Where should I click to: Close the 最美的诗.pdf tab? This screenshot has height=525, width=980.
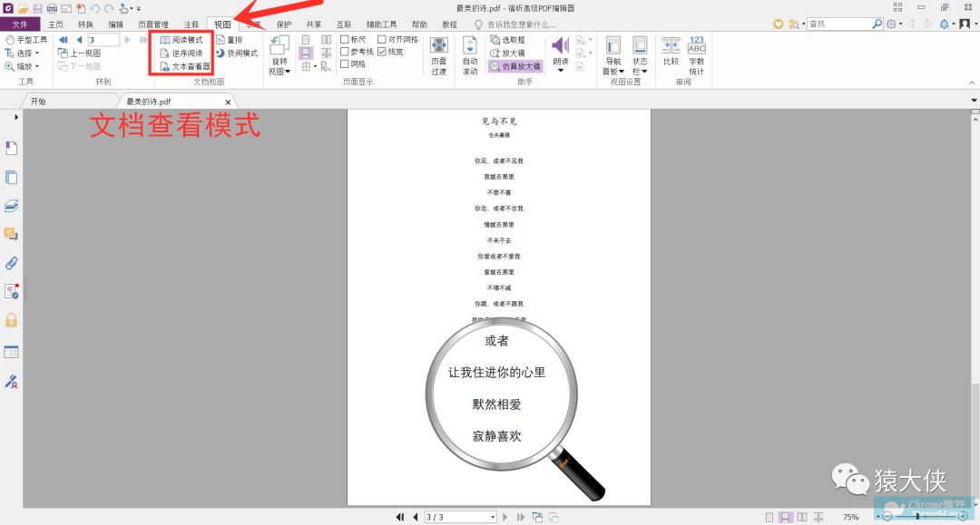pos(228,102)
